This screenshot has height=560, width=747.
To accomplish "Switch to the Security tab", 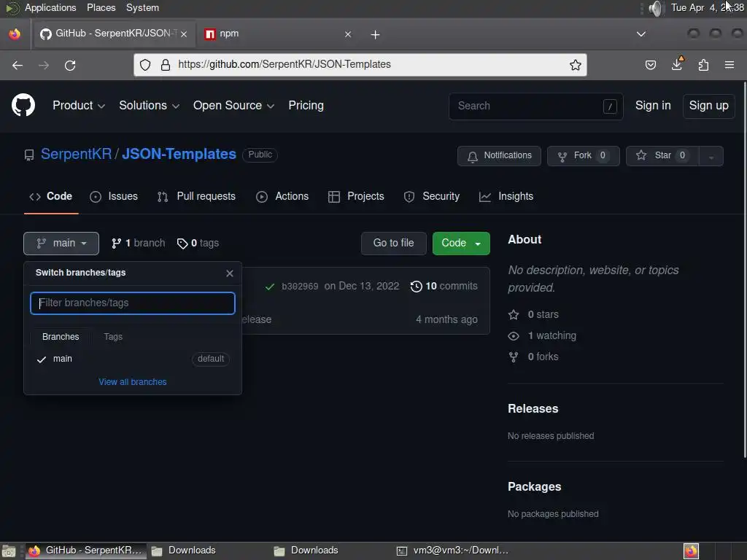I will [432, 196].
